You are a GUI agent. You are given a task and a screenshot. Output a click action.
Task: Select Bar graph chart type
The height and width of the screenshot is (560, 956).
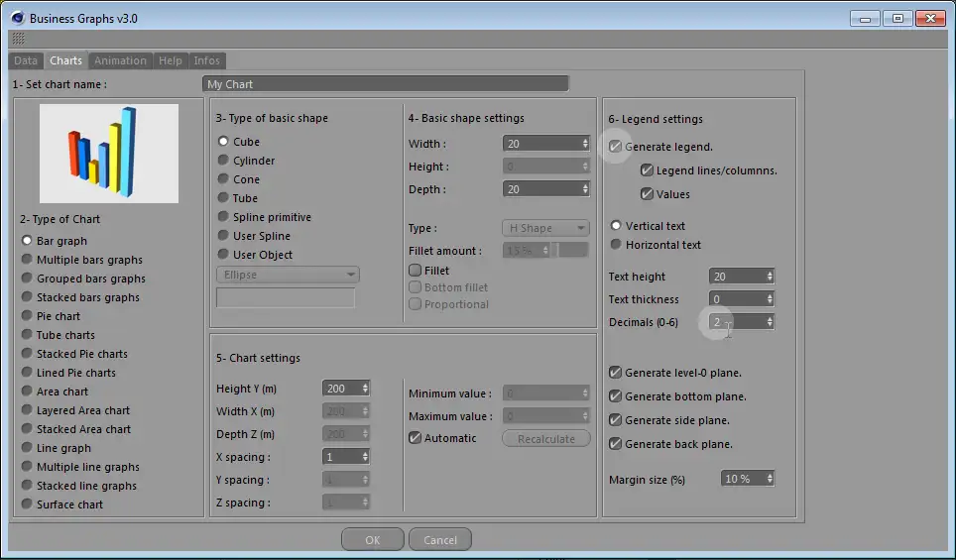tap(55, 241)
